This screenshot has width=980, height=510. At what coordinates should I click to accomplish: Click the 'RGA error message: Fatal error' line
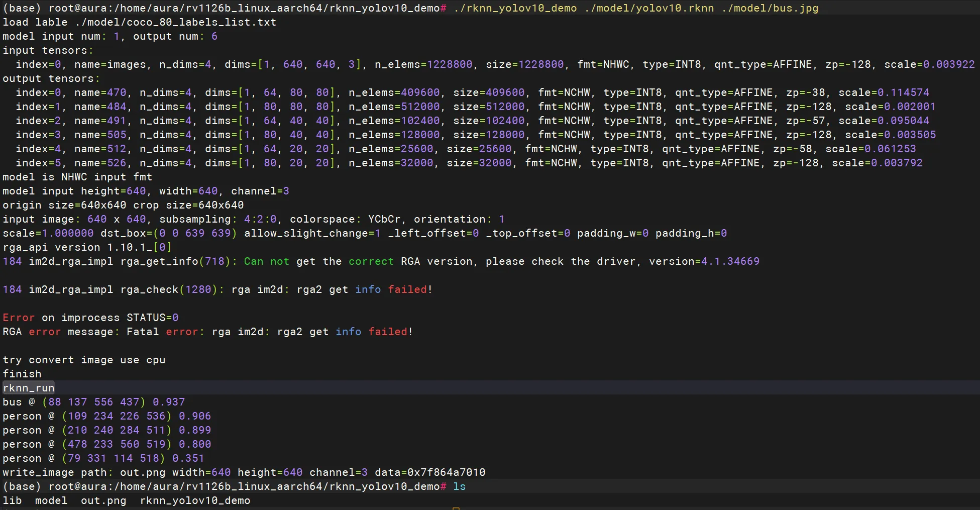[208, 332]
